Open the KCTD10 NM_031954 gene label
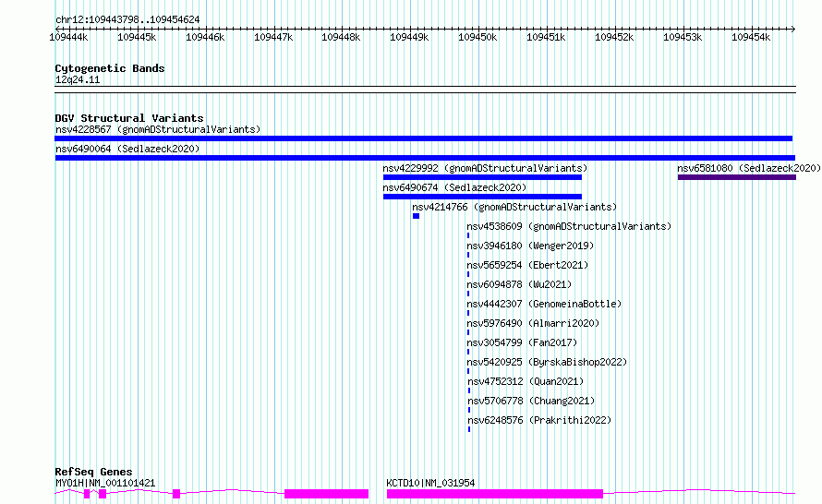The width and height of the screenshot is (822, 504). (430, 483)
